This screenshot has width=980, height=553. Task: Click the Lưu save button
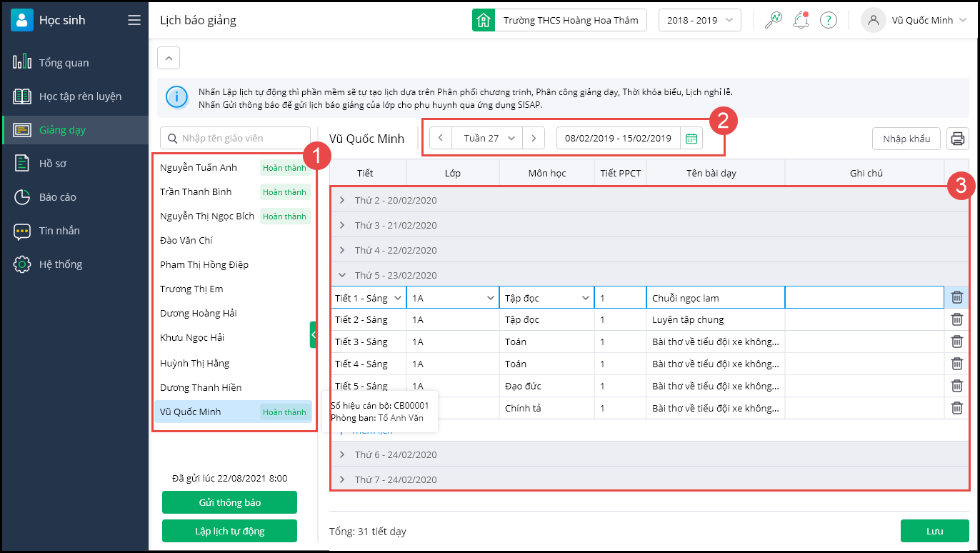pos(934,531)
